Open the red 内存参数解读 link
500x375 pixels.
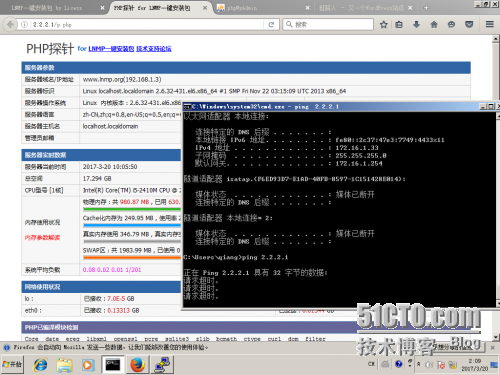pos(42,238)
